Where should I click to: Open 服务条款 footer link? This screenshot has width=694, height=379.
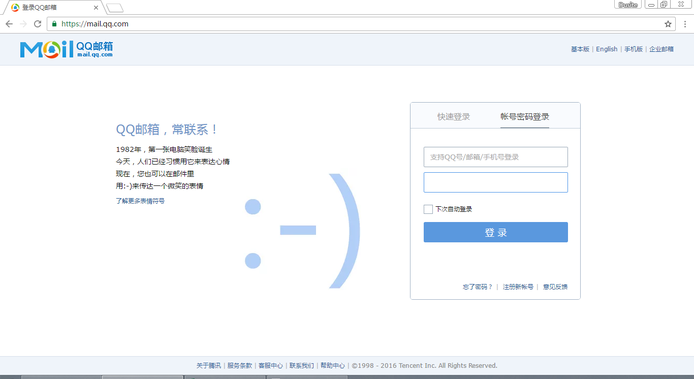click(x=239, y=366)
